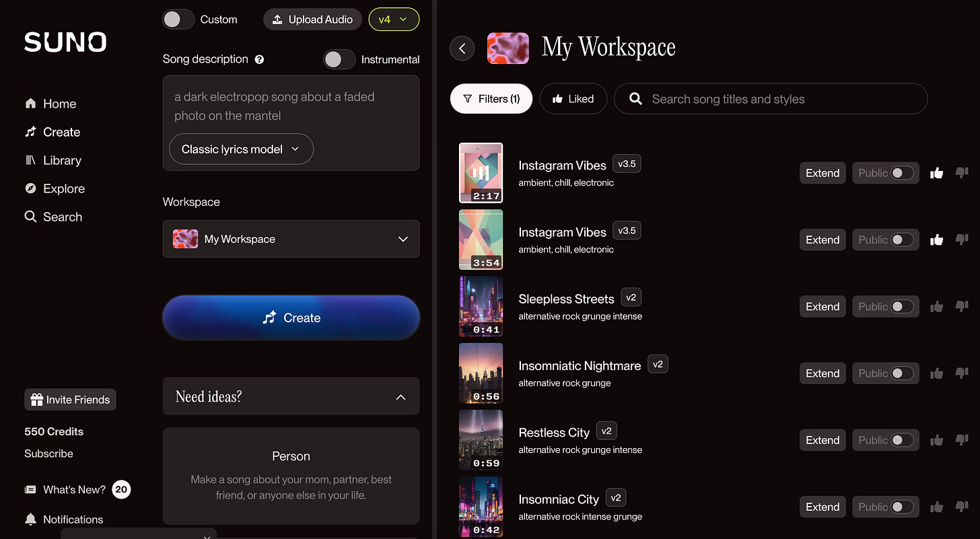The width and height of the screenshot is (980, 539).
Task: Open the Create page in sidebar
Action: point(53,132)
